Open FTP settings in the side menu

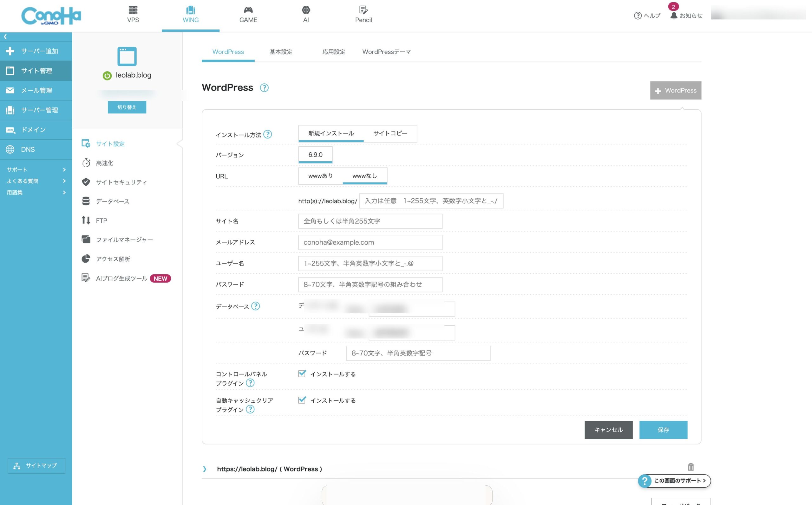point(101,221)
